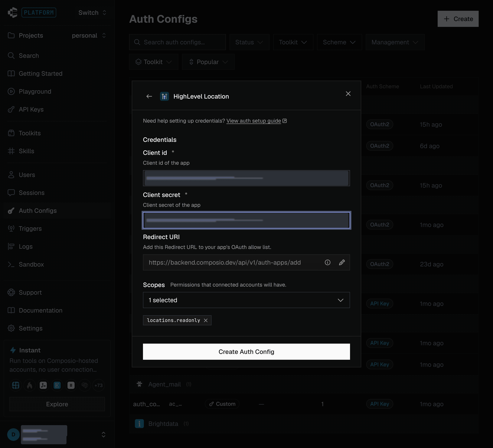Click the Composio logo icon
493x448 pixels.
12,12
